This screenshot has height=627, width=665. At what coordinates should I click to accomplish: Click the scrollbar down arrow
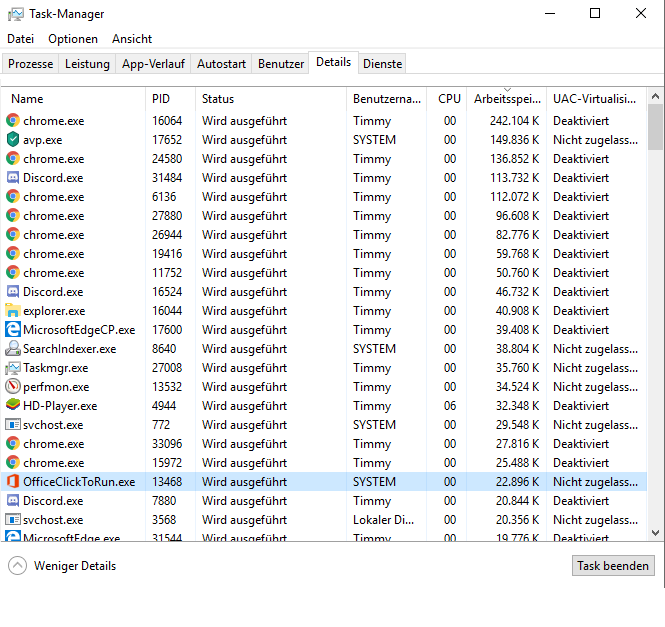click(x=655, y=533)
